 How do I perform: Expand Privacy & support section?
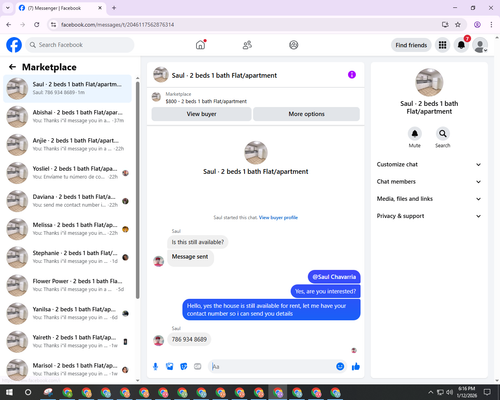tap(429, 216)
